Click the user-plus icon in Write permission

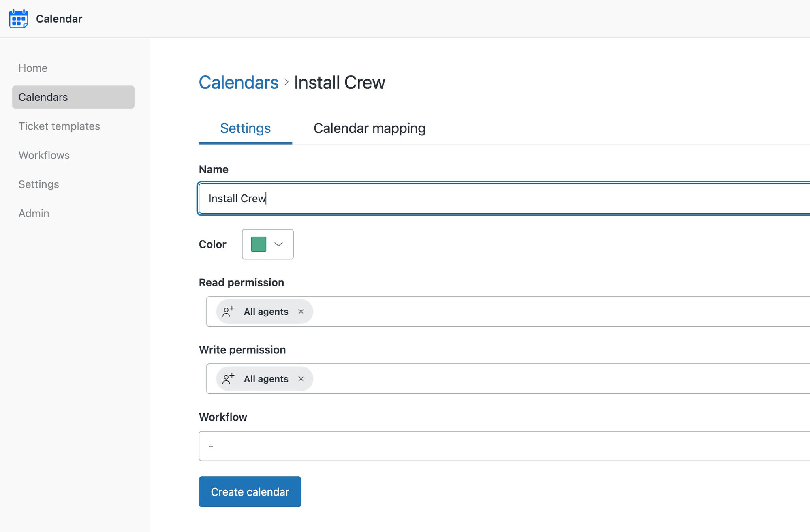229,379
